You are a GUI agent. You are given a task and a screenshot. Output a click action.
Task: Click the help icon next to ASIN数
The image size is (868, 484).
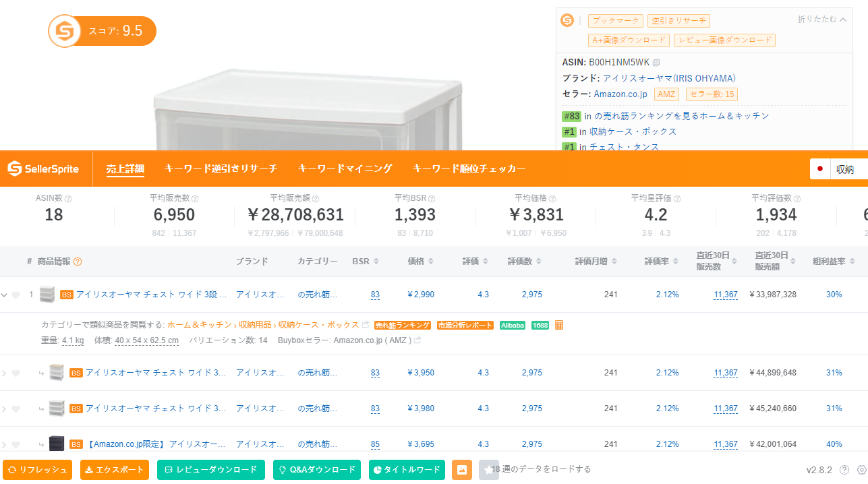click(x=68, y=199)
